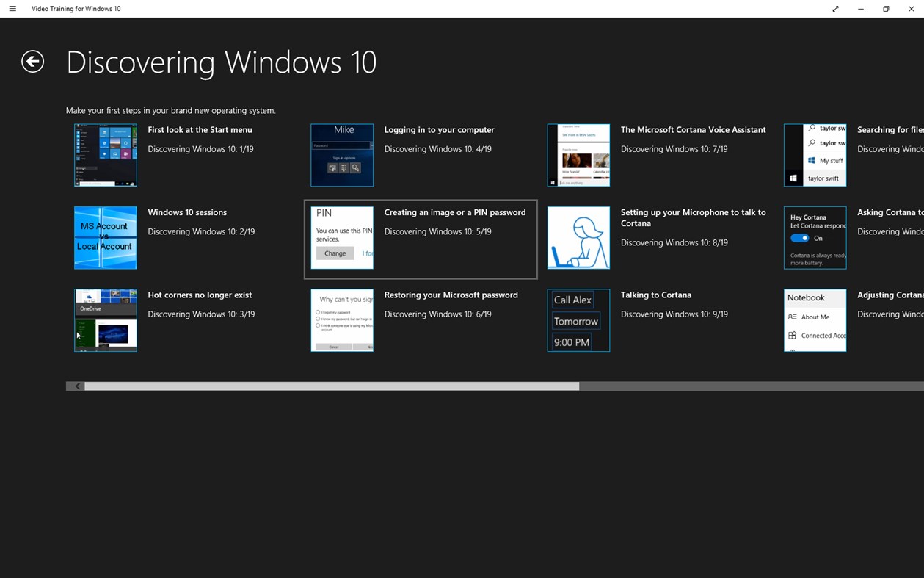
Task: Click the 'Video Training for Windows 10' title
Action: click(76, 8)
